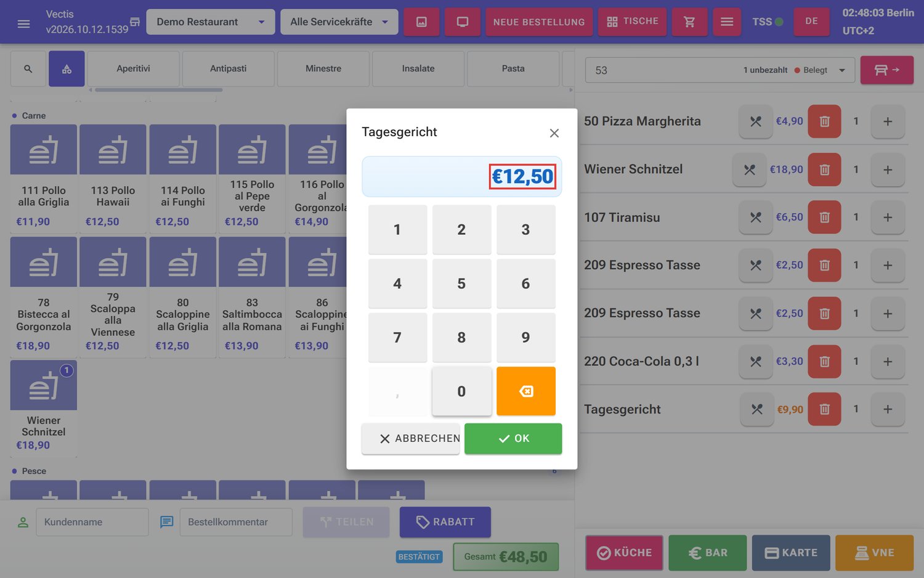Image resolution: width=924 pixels, height=578 pixels.
Task: Click the NEUE BESTELLUNG button
Action: (539, 22)
